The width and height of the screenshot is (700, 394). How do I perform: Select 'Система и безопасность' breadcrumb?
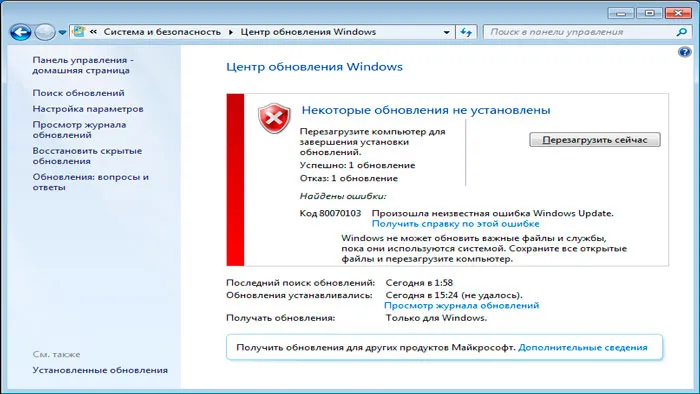(162, 32)
